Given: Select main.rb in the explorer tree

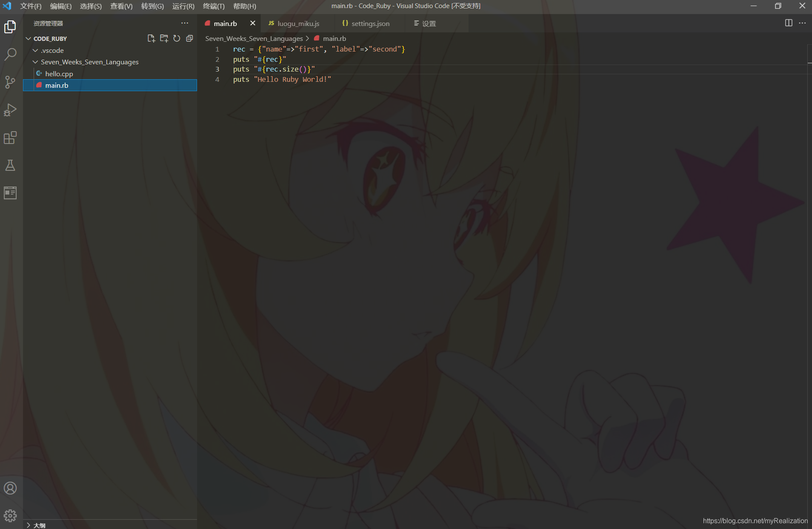Looking at the screenshot, I should tap(110, 85).
